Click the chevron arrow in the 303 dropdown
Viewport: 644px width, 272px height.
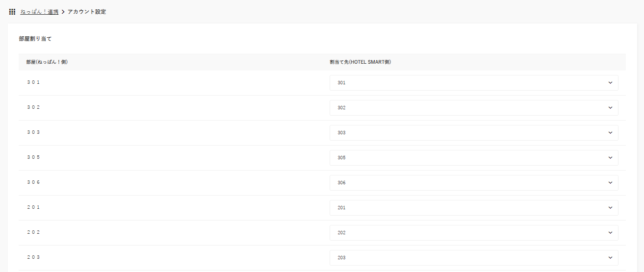[x=610, y=133]
